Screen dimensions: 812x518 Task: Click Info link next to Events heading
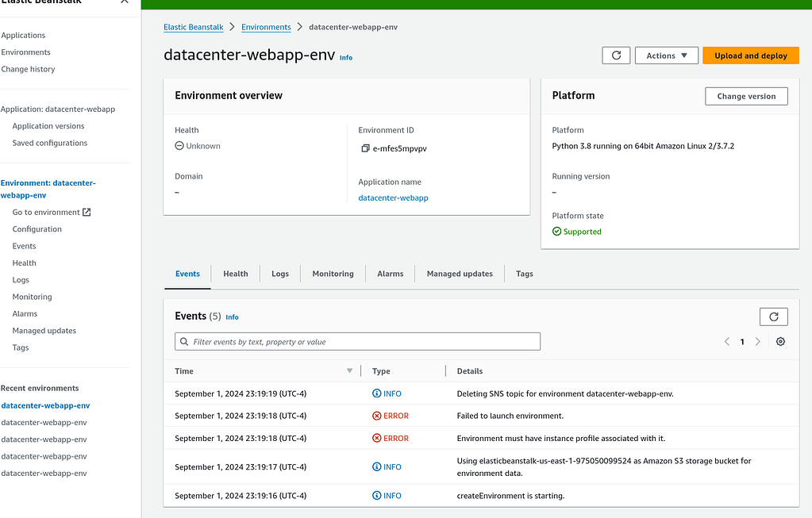[x=232, y=317]
